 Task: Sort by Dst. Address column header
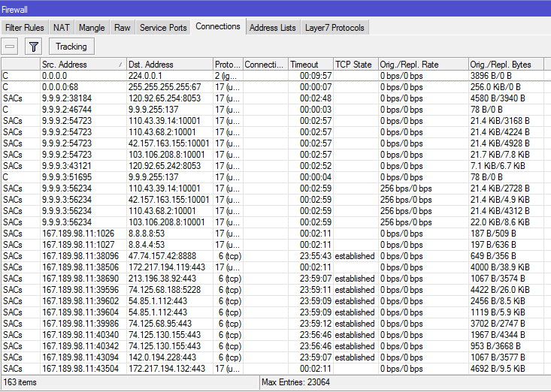point(170,65)
